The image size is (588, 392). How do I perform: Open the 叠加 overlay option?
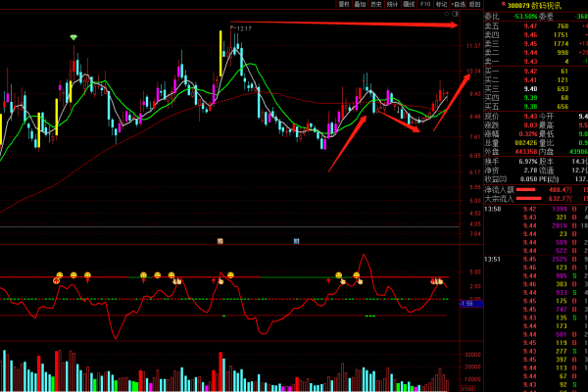coord(360,4)
